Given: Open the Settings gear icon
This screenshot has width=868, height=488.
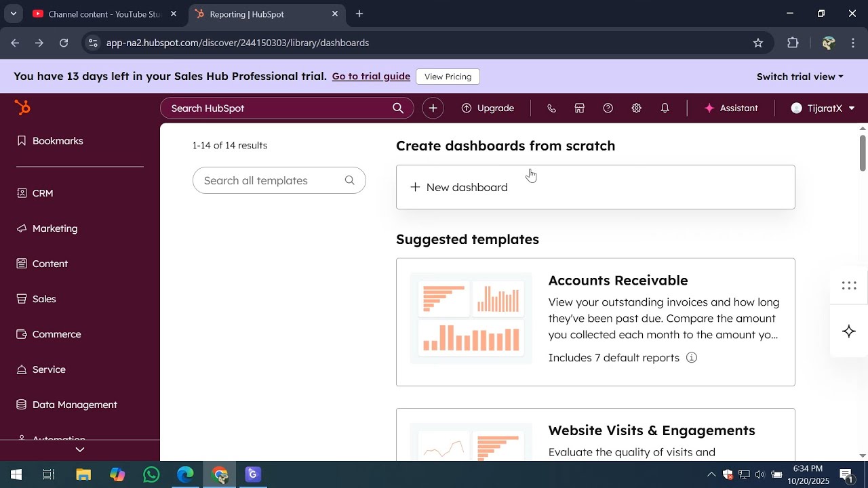Looking at the screenshot, I should [637, 108].
